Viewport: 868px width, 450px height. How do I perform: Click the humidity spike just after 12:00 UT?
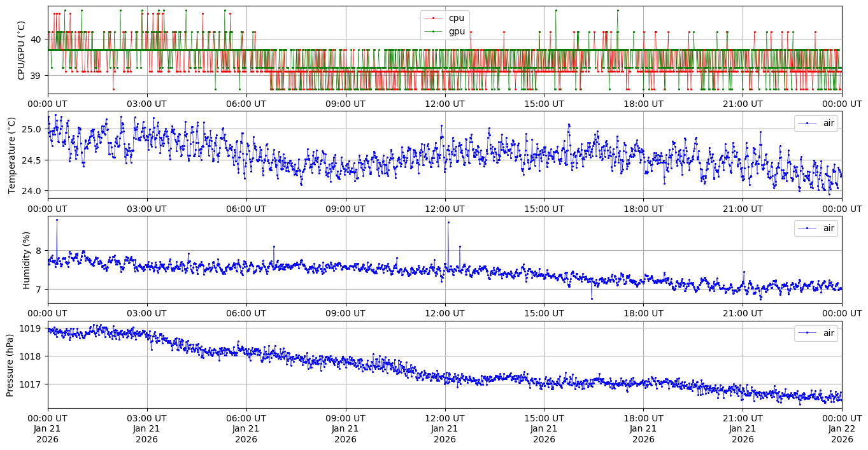(448, 222)
